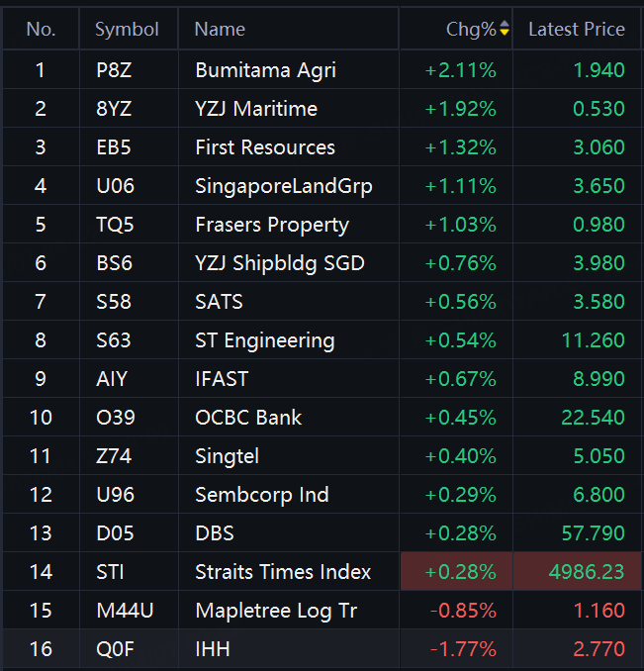The image size is (644, 671).
Task: Click symbol P8Z
Action: pyautogui.click(x=114, y=70)
